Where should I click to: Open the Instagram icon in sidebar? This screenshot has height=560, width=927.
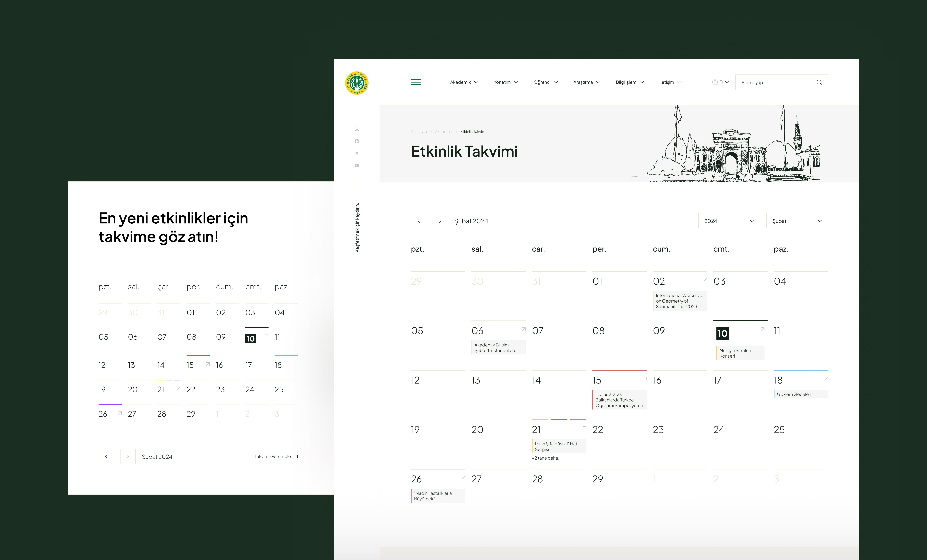tap(357, 129)
